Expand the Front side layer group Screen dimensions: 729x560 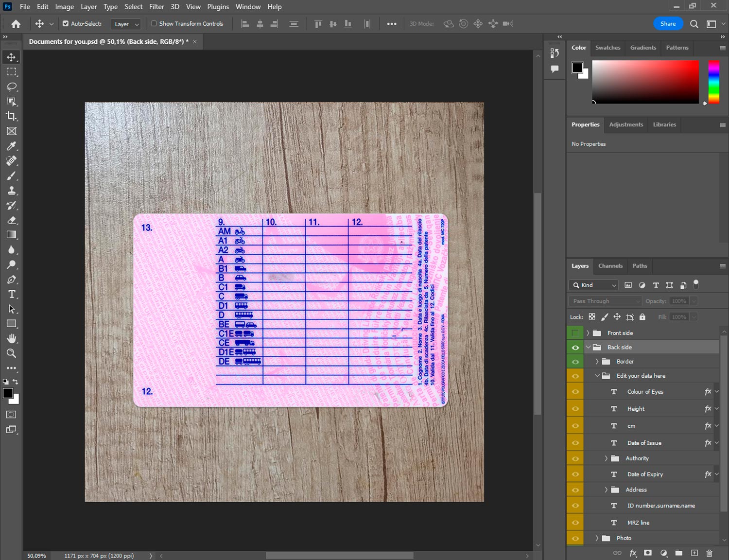(588, 333)
